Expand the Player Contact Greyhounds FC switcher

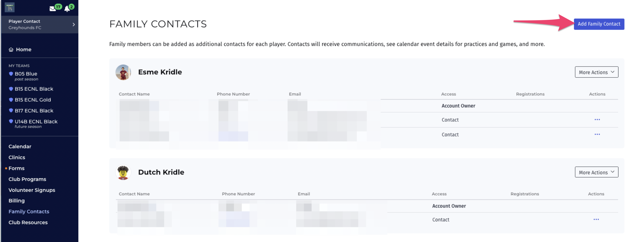(40, 25)
